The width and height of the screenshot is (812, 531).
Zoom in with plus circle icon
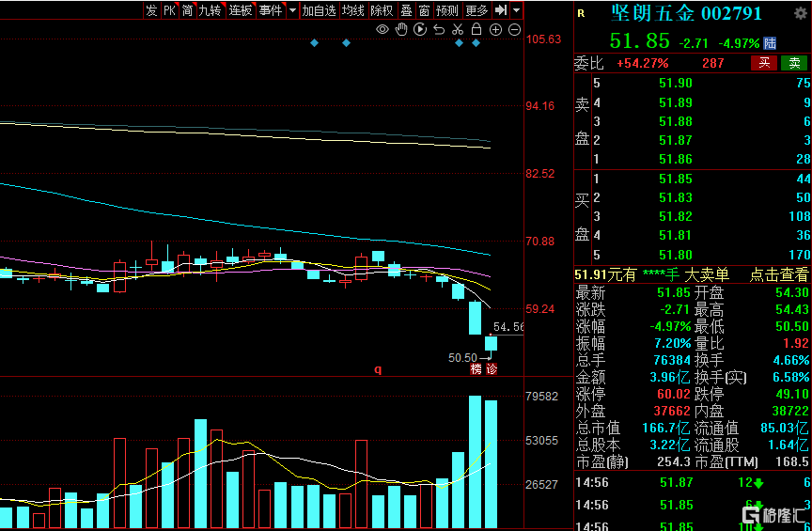coord(495,29)
